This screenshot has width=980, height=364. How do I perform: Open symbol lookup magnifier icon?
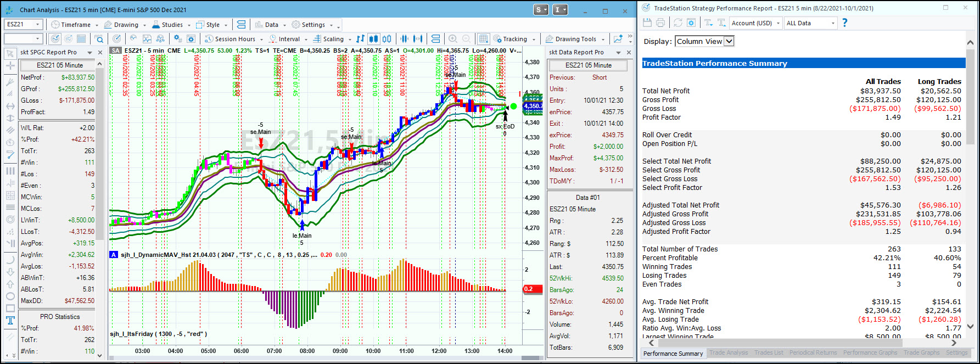pos(99,39)
